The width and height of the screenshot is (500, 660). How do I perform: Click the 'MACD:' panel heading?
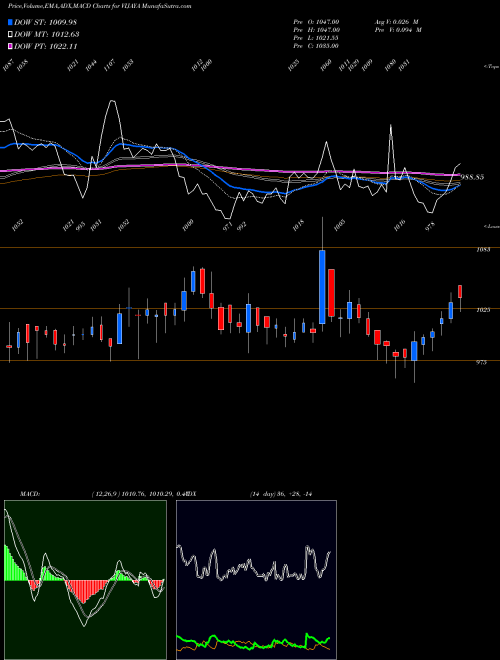click(29, 494)
